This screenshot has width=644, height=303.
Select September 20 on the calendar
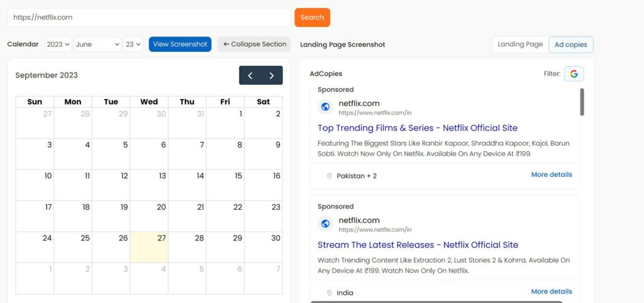[148, 216]
